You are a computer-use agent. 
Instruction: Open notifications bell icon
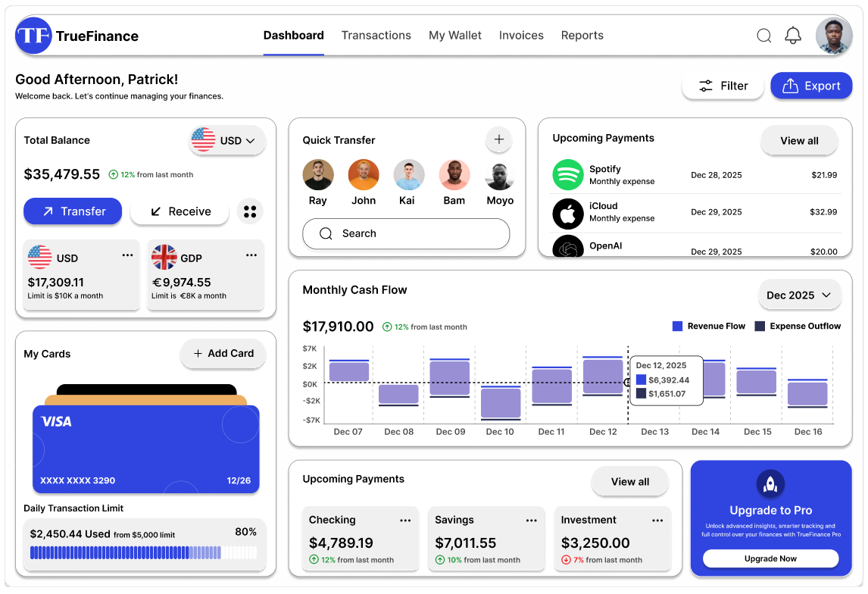793,36
